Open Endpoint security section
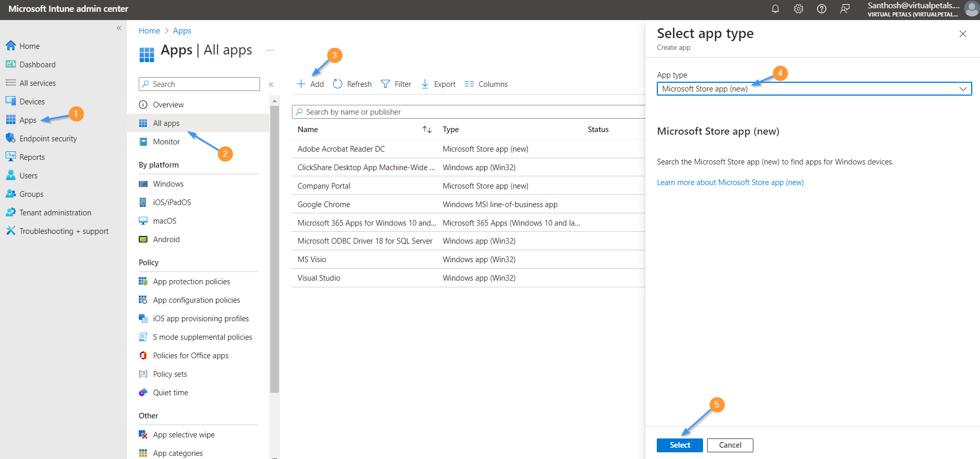 point(48,139)
